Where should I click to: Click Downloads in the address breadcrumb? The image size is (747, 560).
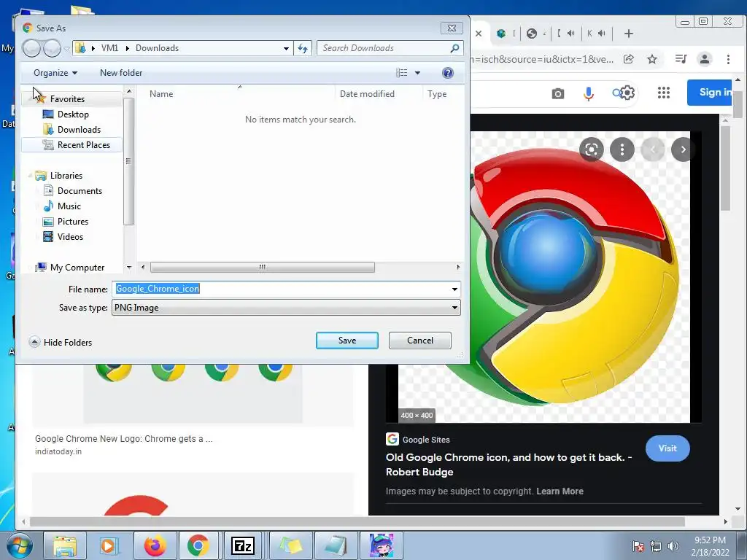pos(158,48)
